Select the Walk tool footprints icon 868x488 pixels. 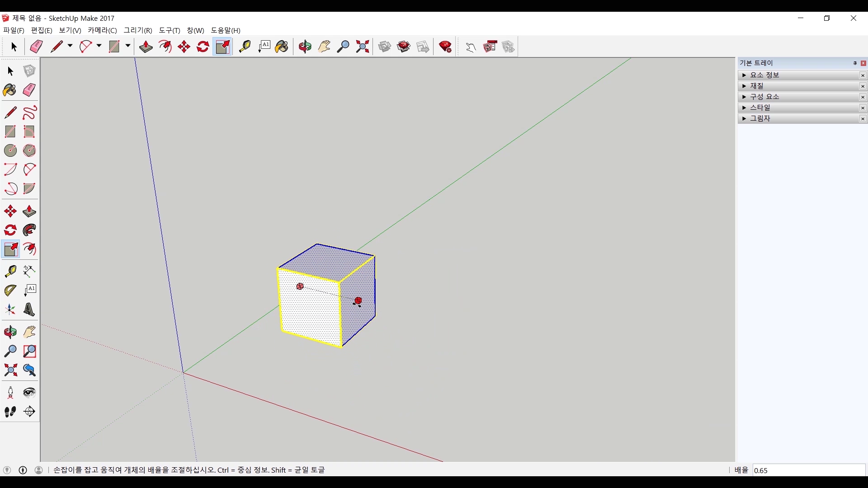click(10, 412)
